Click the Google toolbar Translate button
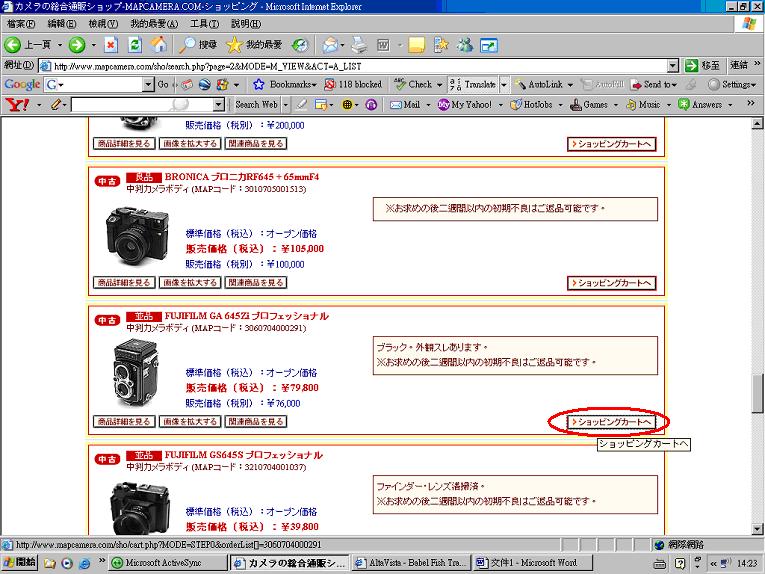 [x=473, y=84]
